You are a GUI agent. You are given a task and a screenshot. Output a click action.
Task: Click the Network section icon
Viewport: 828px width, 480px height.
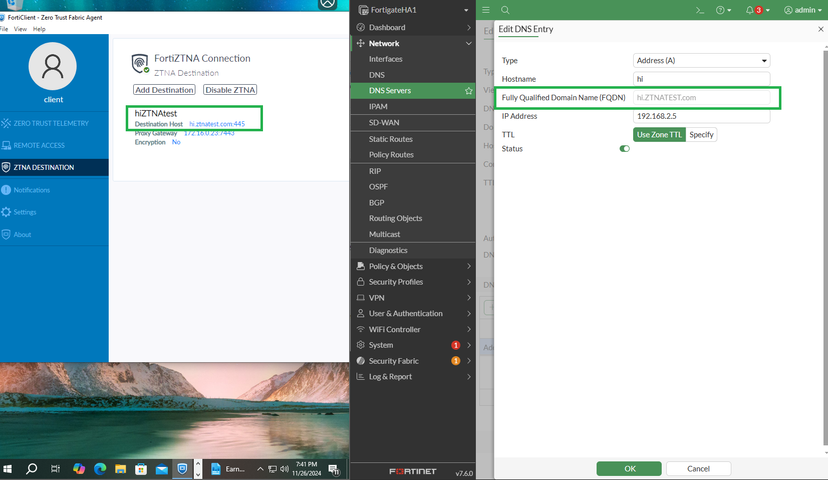click(361, 43)
